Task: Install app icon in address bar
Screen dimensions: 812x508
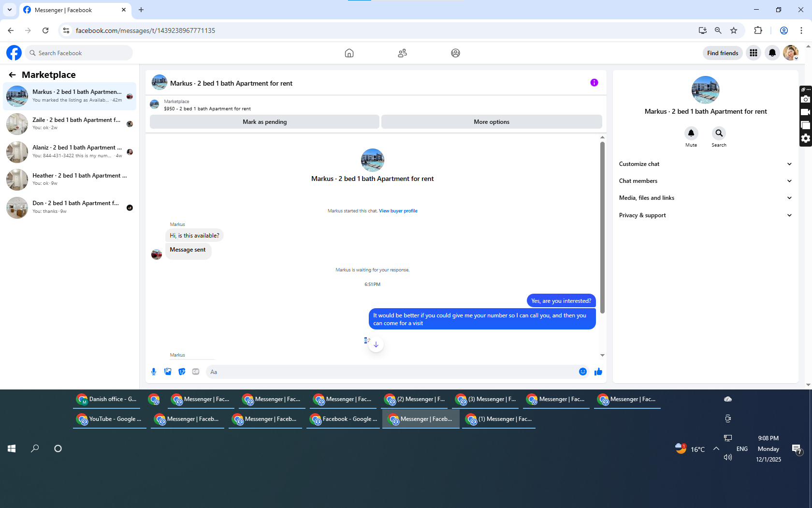Action: pyautogui.click(x=702, y=30)
